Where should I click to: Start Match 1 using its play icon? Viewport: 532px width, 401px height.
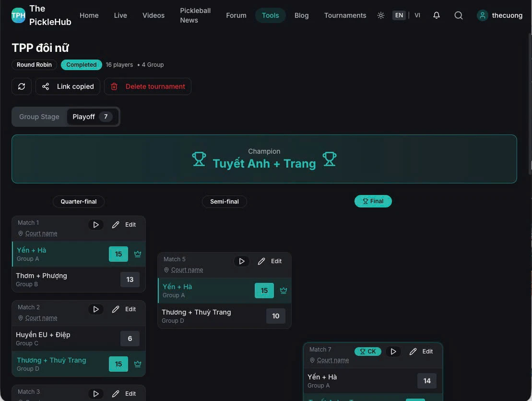(x=95, y=224)
